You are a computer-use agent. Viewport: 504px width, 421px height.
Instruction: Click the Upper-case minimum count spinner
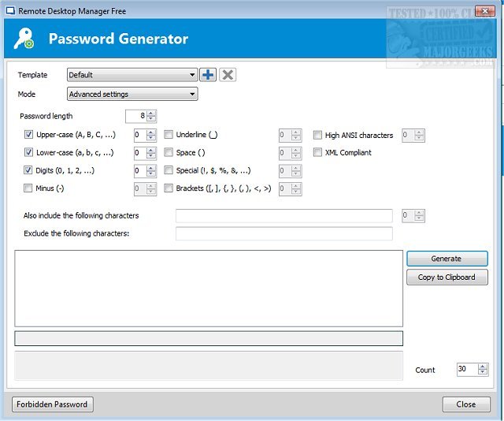pos(145,135)
